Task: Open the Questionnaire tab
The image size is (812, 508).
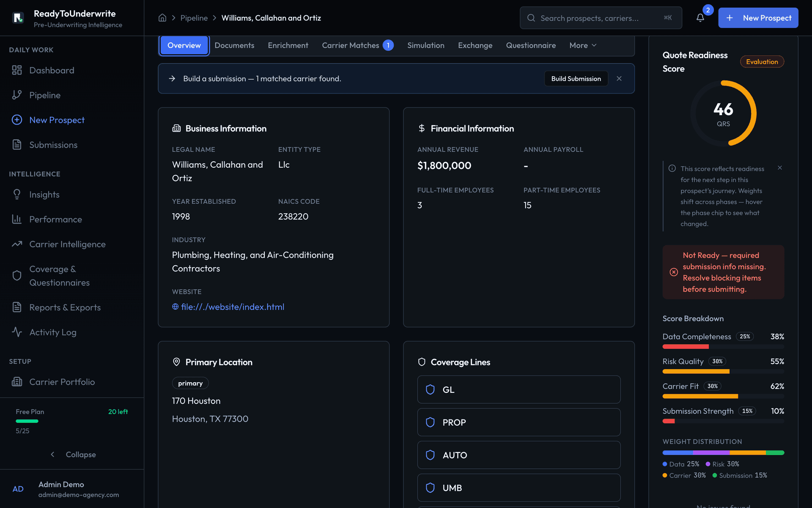Action: coord(531,45)
